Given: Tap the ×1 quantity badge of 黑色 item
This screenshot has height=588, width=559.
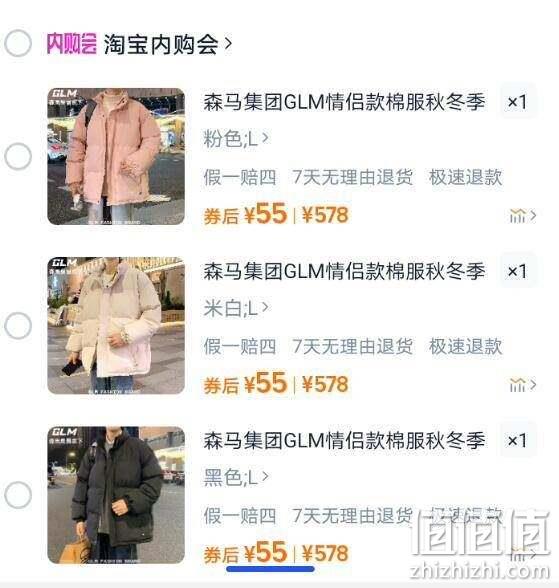Looking at the screenshot, I should [517, 441].
